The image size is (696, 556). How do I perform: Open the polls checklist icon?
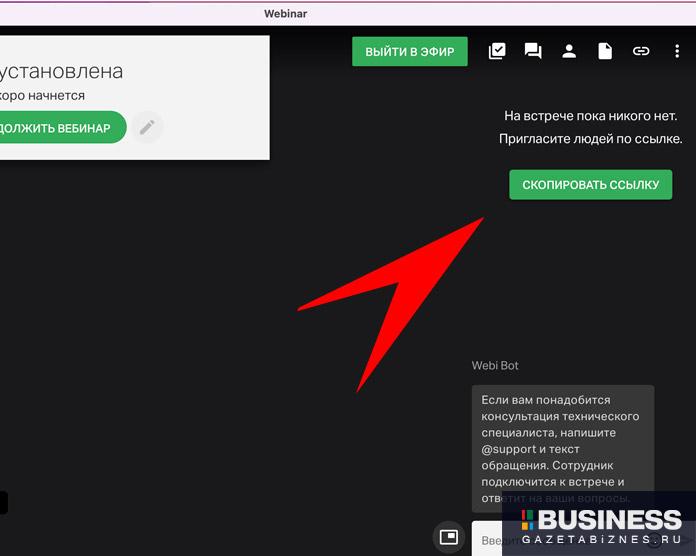click(x=497, y=52)
